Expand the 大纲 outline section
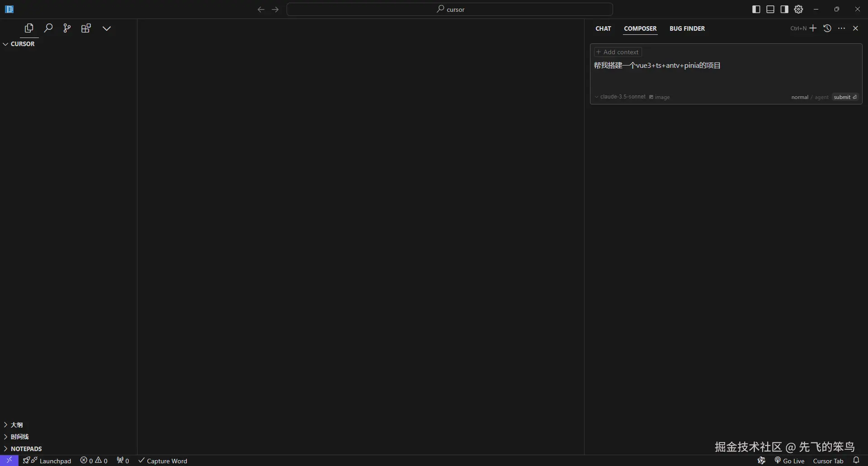 17,425
